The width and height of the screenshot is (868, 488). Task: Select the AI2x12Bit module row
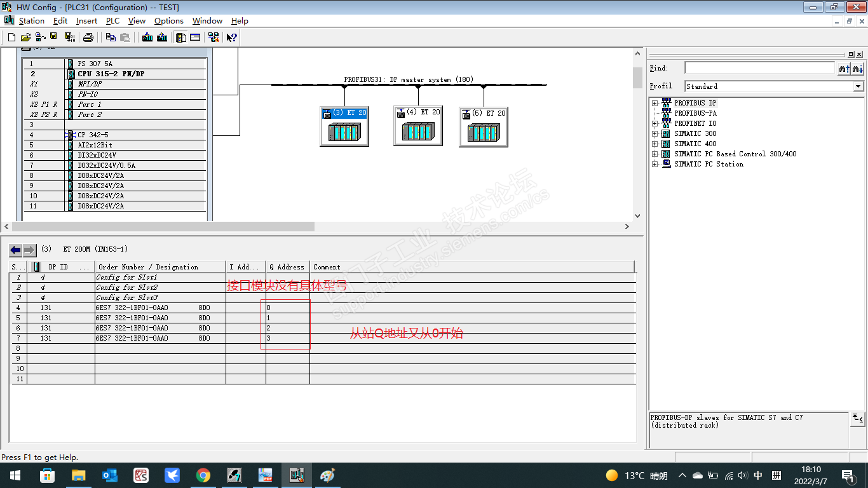pos(115,145)
